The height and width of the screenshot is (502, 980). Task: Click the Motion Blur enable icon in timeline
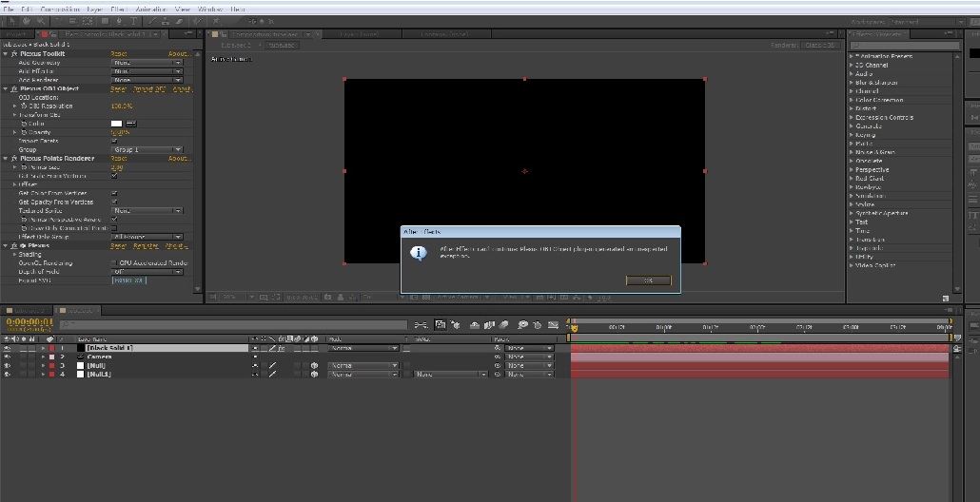tap(503, 324)
